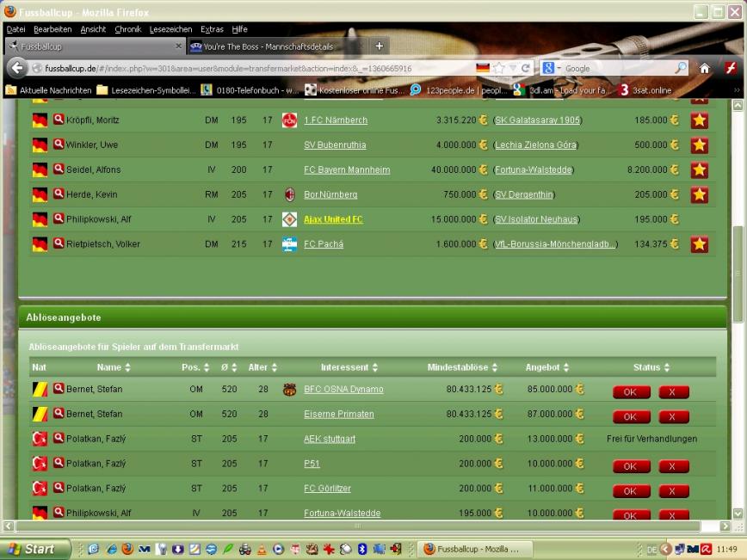Click the Google search input field
The width and height of the screenshot is (747, 560).
(x=615, y=69)
